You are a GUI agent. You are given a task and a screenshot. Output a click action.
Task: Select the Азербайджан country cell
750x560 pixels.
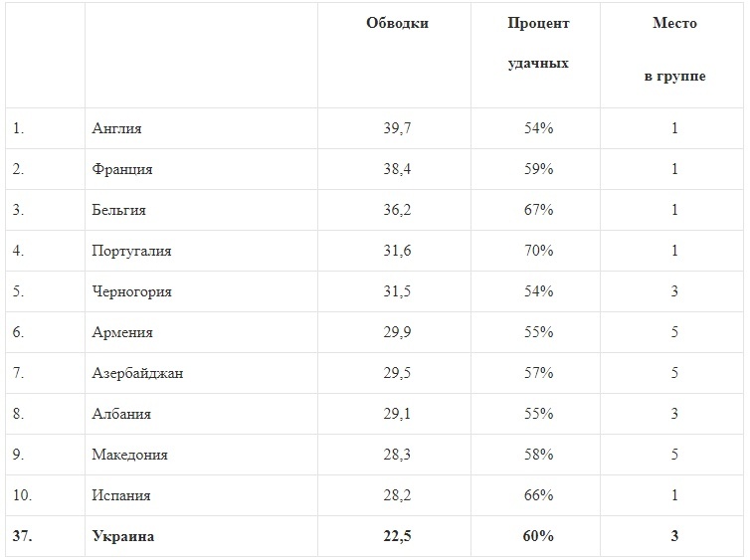coord(137,373)
